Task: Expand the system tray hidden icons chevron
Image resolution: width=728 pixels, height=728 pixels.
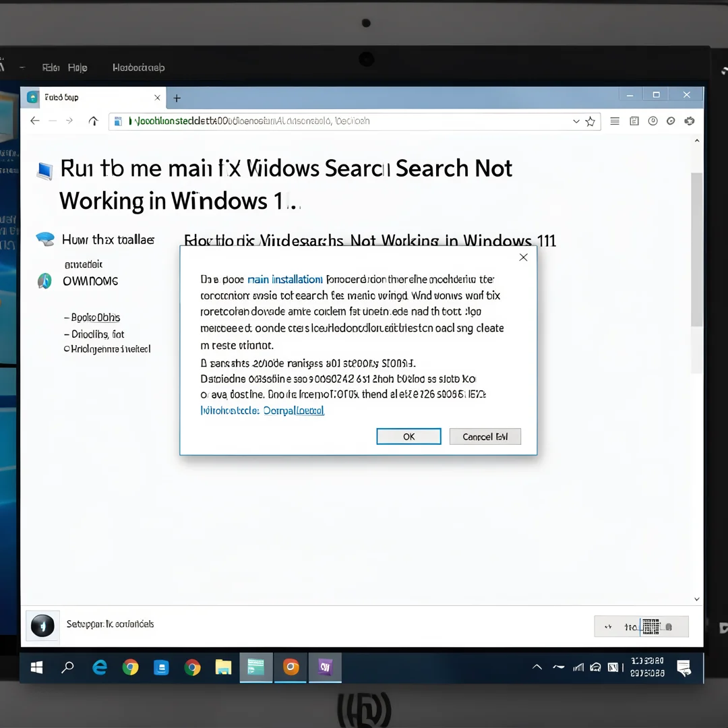Action: [x=537, y=667]
